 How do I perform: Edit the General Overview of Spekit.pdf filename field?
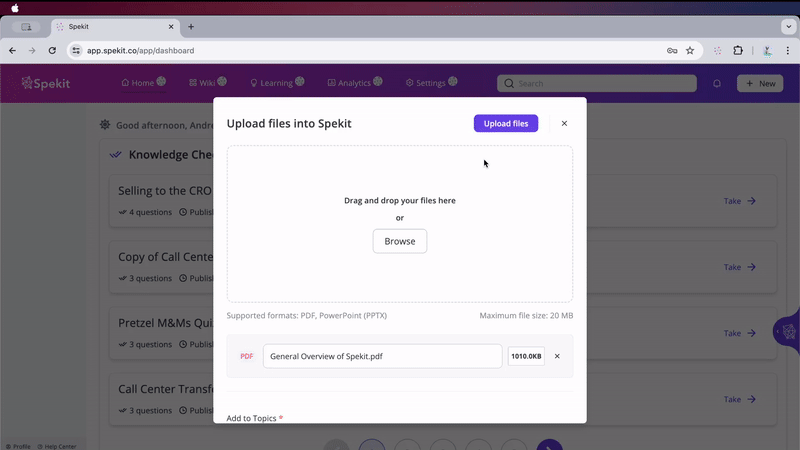pyautogui.click(x=383, y=356)
